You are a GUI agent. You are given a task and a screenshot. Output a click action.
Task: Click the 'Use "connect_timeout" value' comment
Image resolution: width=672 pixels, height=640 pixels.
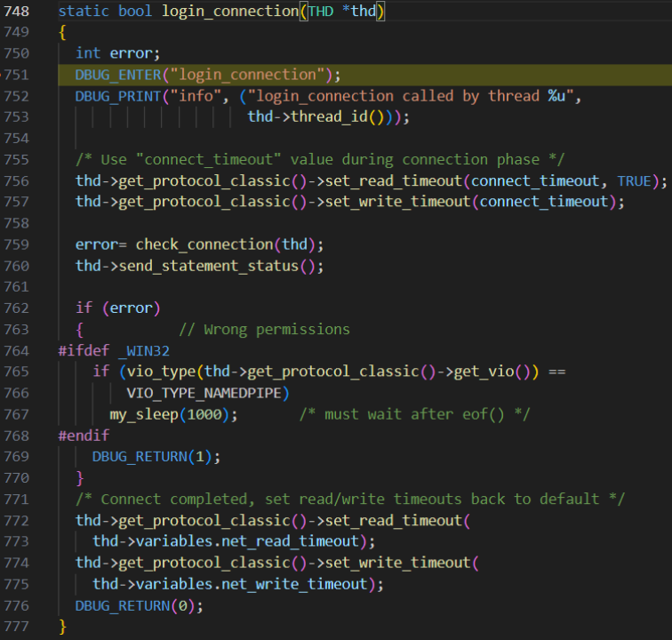pos(320,160)
